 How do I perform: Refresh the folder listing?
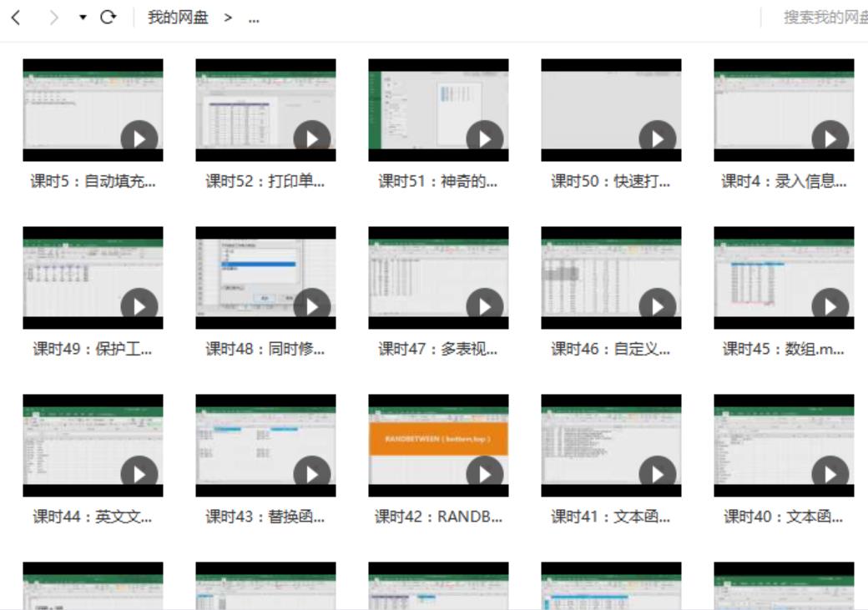[x=108, y=18]
